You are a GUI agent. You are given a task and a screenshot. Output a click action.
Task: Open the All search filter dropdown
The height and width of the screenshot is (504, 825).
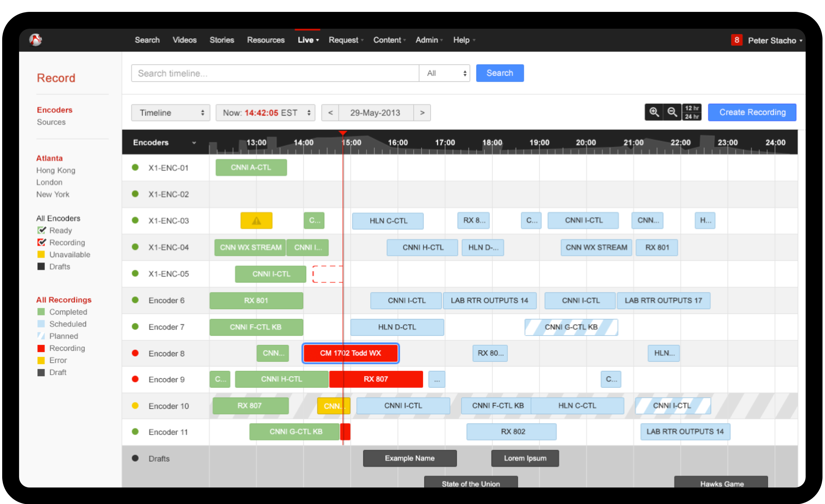pyautogui.click(x=445, y=73)
